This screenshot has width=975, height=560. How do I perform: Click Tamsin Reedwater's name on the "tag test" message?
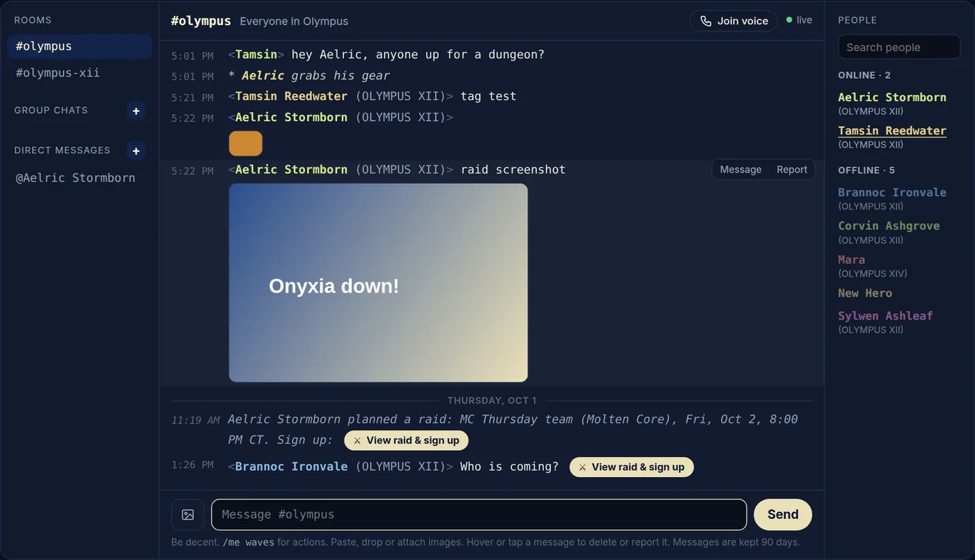click(x=291, y=96)
